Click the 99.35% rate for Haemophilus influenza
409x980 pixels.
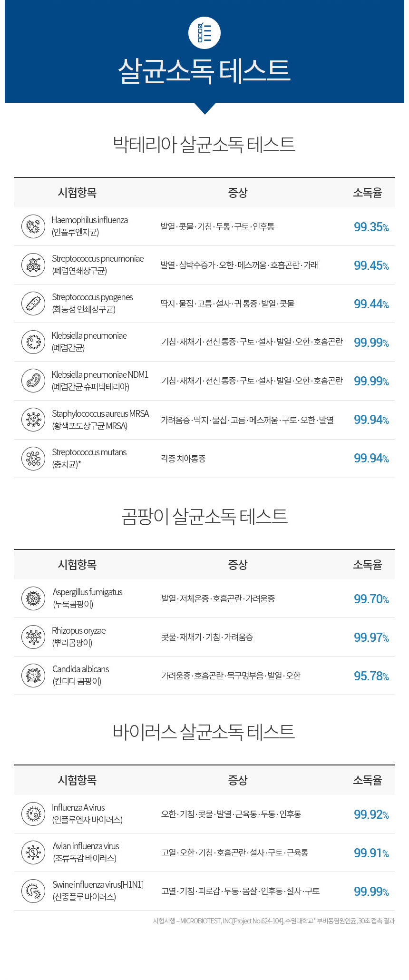pos(371,227)
